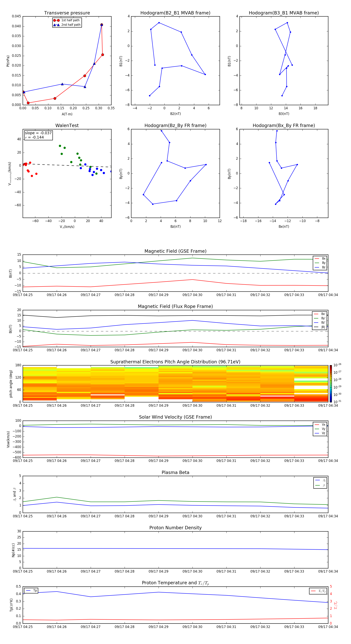The width and height of the screenshot is (351, 644).
Task: Click the "Plasma Beta" panel title
Action: pos(175,472)
